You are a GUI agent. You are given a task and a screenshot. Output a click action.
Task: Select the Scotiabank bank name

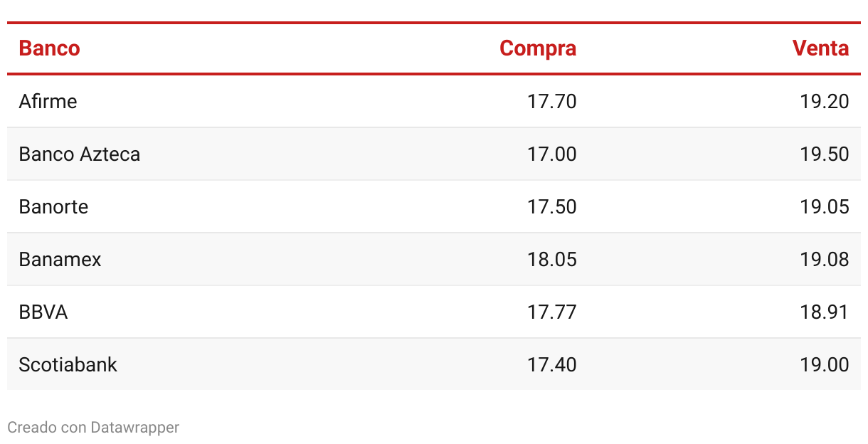[x=68, y=364]
